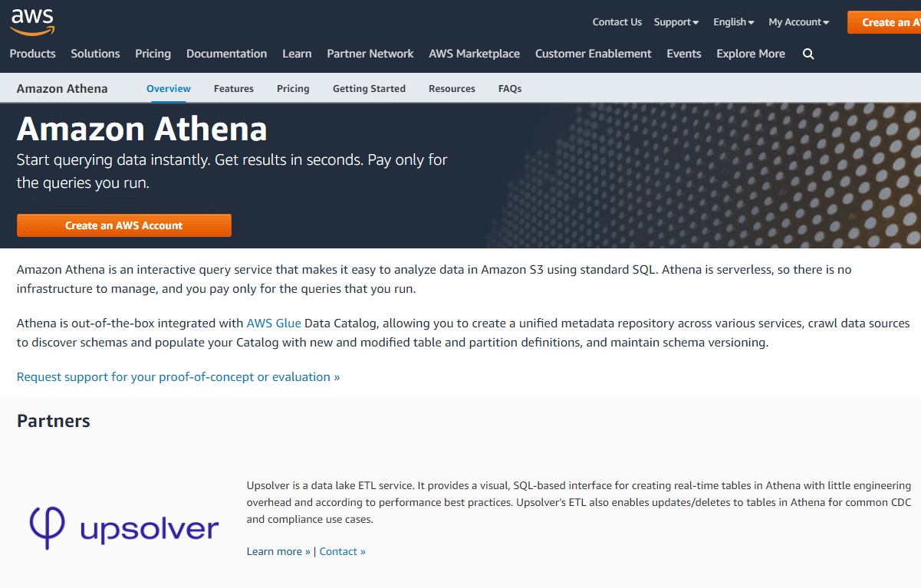Open the Events menu

point(684,54)
